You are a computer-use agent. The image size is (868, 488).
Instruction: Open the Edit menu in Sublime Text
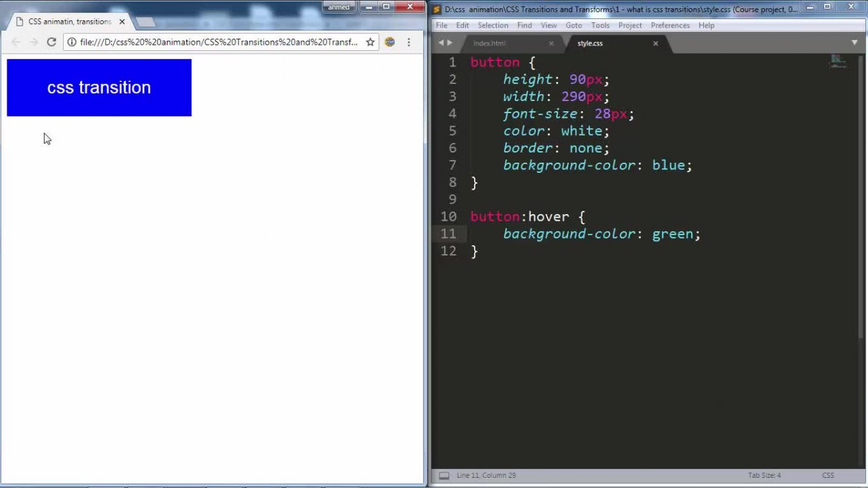click(x=462, y=25)
